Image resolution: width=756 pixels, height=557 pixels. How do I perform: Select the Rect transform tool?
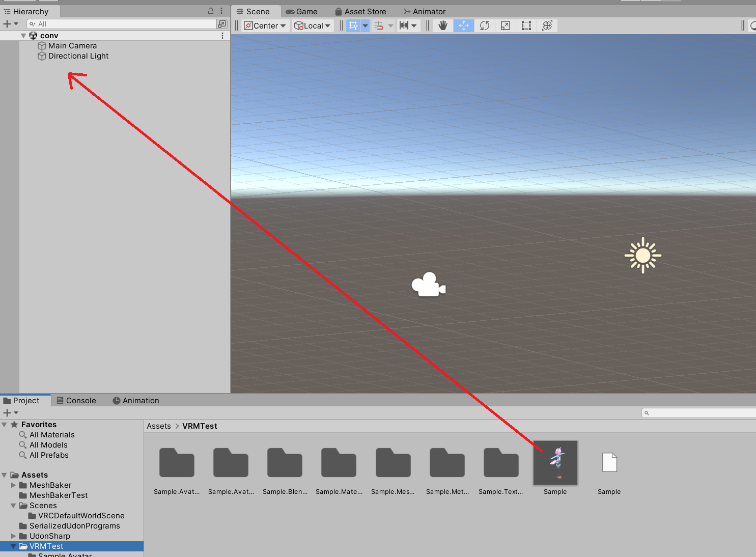click(526, 25)
